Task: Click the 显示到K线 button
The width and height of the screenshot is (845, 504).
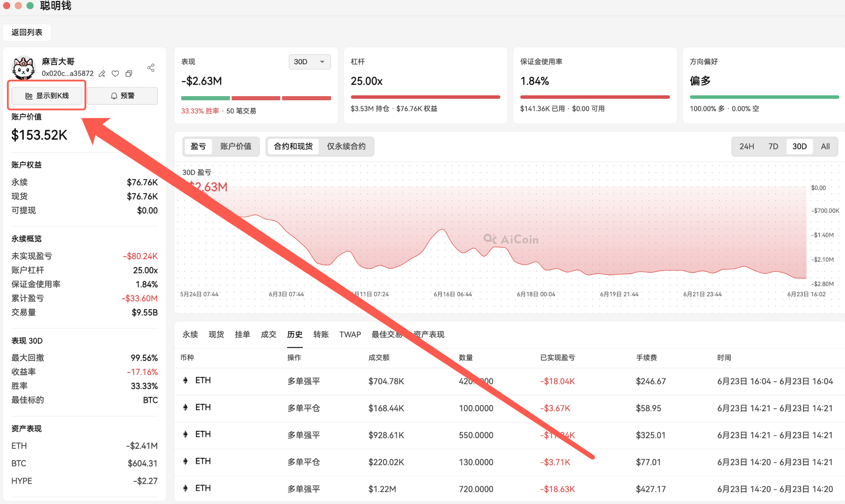Action: (x=47, y=96)
